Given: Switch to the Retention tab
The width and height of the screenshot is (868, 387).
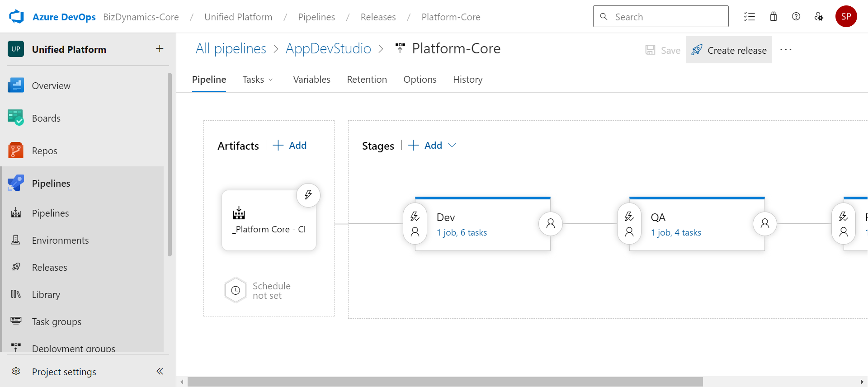Looking at the screenshot, I should (367, 80).
